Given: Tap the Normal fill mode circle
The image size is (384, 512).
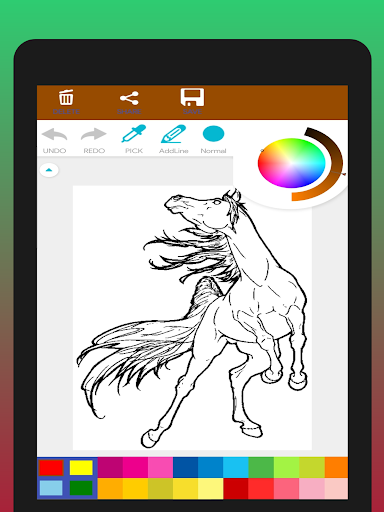Looking at the screenshot, I should (x=213, y=134).
